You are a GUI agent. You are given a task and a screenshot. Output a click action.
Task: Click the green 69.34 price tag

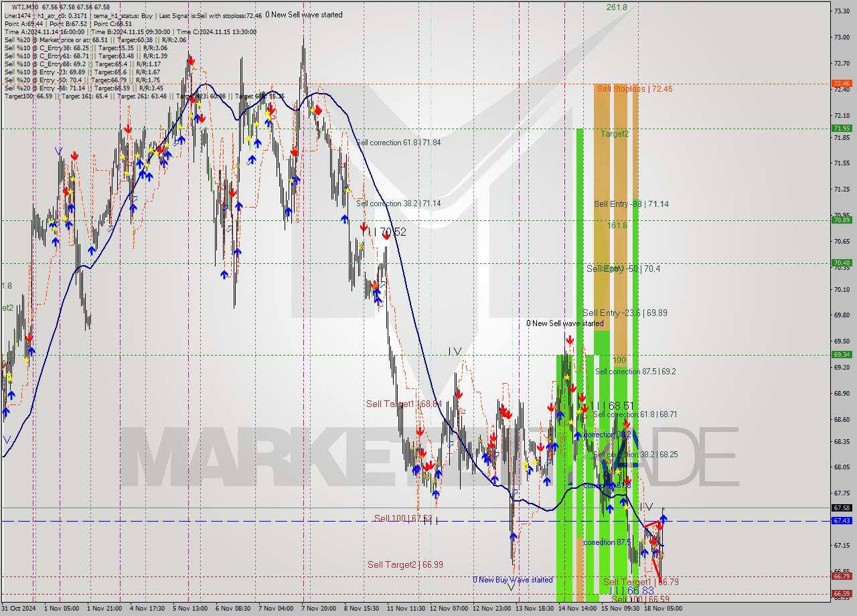pyautogui.click(x=842, y=354)
